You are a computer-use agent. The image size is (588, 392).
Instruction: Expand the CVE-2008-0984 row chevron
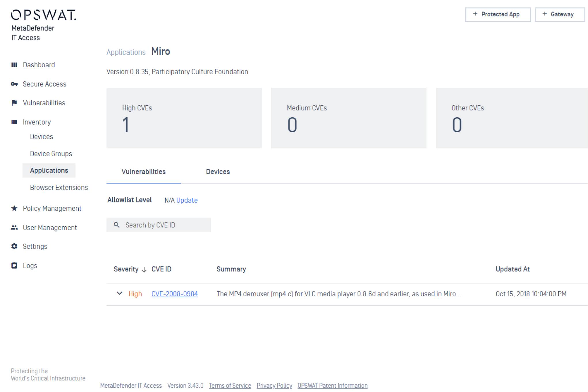point(119,293)
